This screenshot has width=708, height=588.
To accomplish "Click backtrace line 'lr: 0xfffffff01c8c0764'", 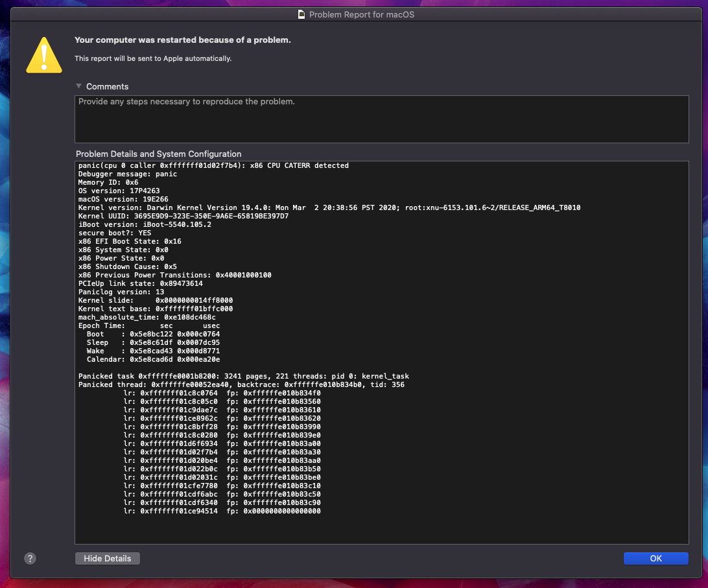I will tap(222, 393).
